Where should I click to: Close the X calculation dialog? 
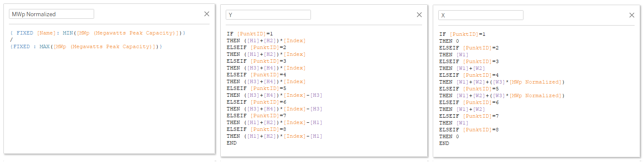click(x=632, y=15)
